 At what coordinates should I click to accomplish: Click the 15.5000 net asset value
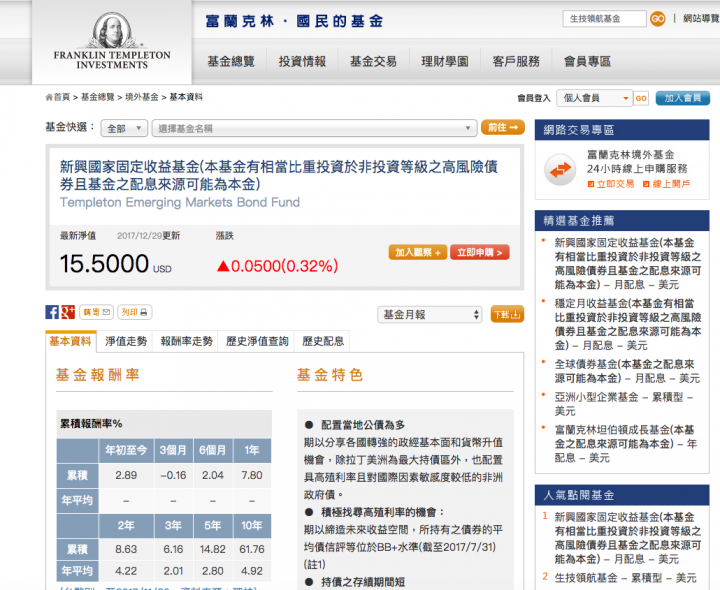coord(104,264)
